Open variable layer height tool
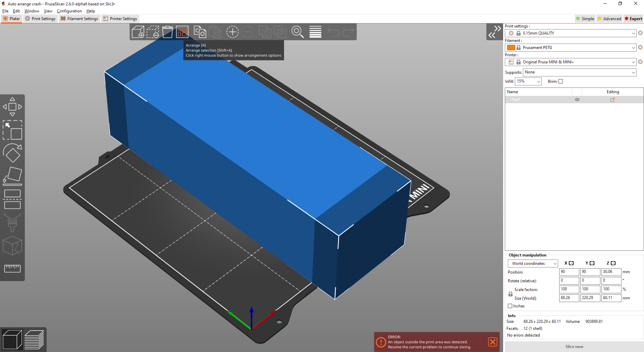 coord(315,32)
